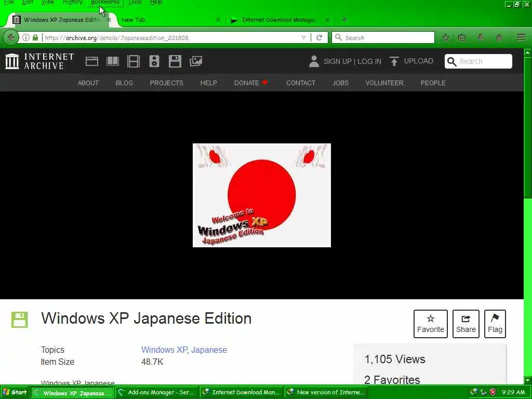Click the upload arrow icon
This screenshot has width=532, height=399.
click(394, 61)
